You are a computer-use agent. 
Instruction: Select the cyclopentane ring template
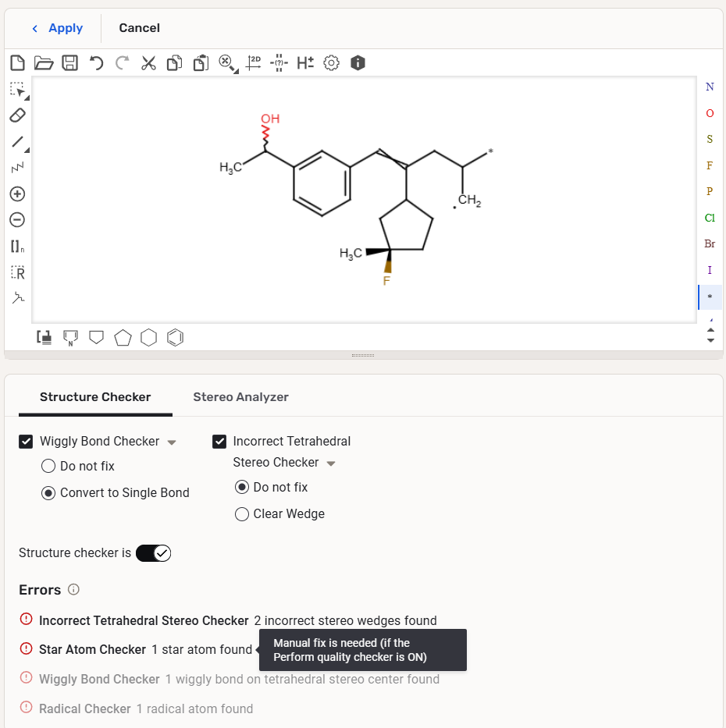click(x=123, y=337)
